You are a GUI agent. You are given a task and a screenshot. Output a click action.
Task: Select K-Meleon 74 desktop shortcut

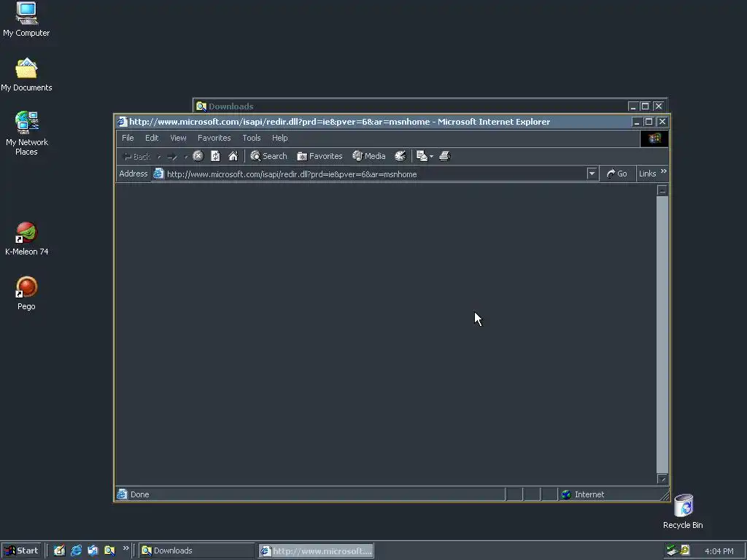(x=27, y=238)
